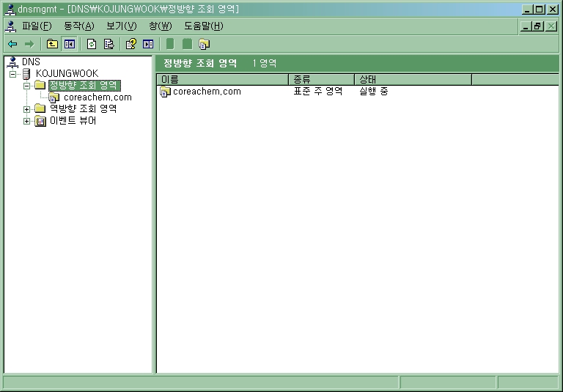Click the second green record toolbar icon

click(187, 44)
